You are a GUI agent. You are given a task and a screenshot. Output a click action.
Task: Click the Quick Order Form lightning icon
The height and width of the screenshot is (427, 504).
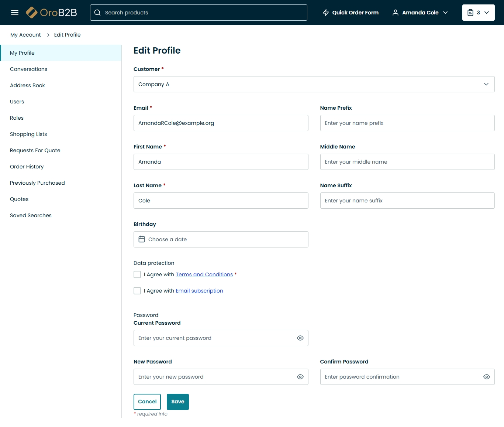(x=326, y=13)
